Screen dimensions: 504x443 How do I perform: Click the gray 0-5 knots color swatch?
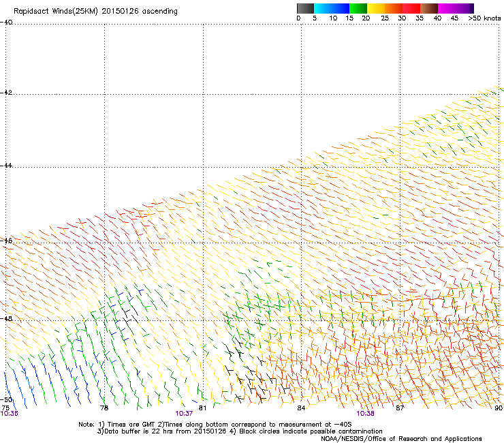point(305,8)
